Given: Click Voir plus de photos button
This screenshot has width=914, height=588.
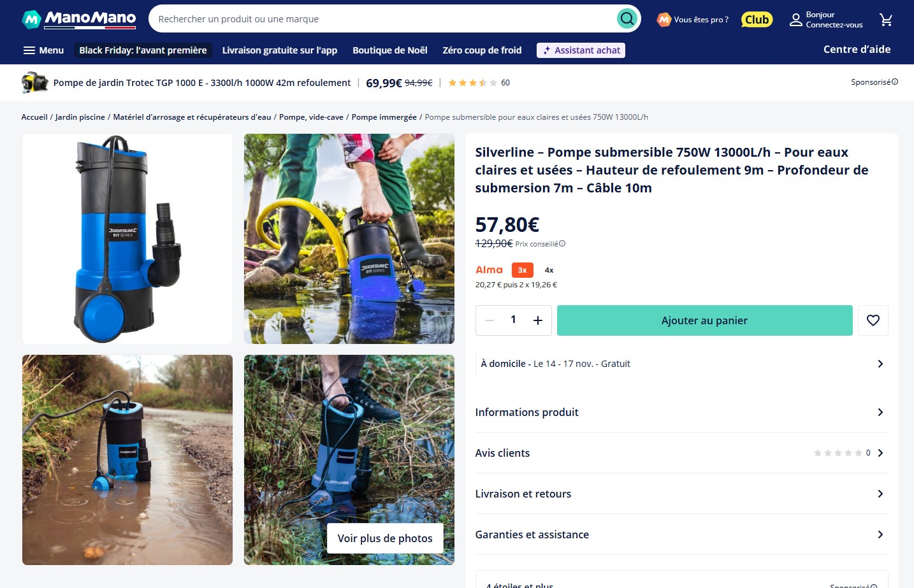Looking at the screenshot, I should pyautogui.click(x=385, y=538).
